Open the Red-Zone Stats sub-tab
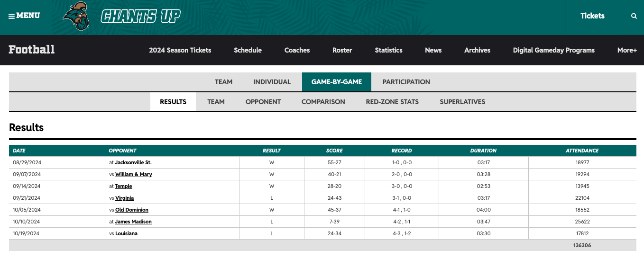Viewport: 644px width, 258px height. [392, 102]
